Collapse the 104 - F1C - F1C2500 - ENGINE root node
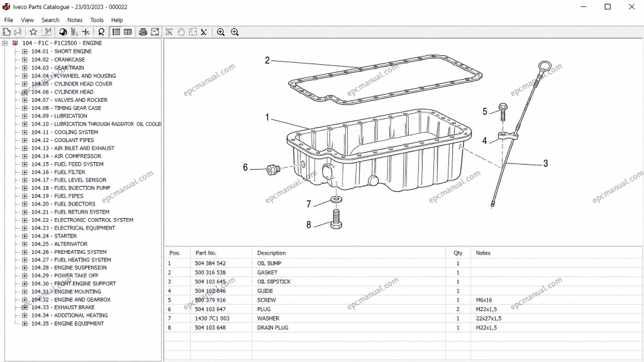 [5, 43]
